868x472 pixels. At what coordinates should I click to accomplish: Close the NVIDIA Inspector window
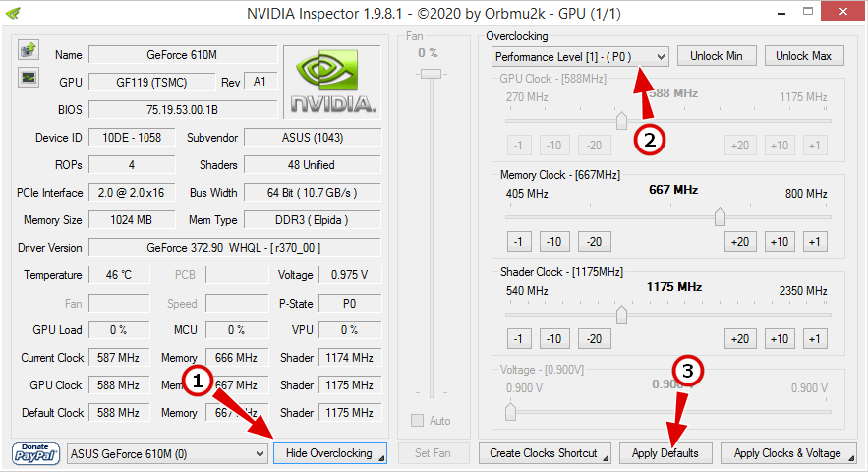(x=840, y=11)
